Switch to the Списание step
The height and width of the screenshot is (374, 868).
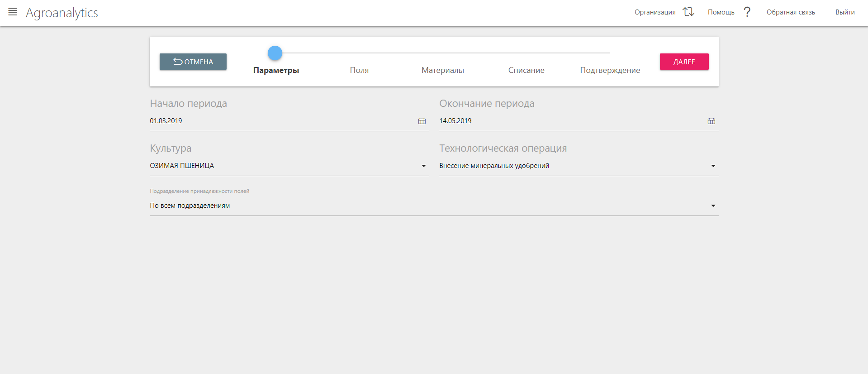(526, 70)
